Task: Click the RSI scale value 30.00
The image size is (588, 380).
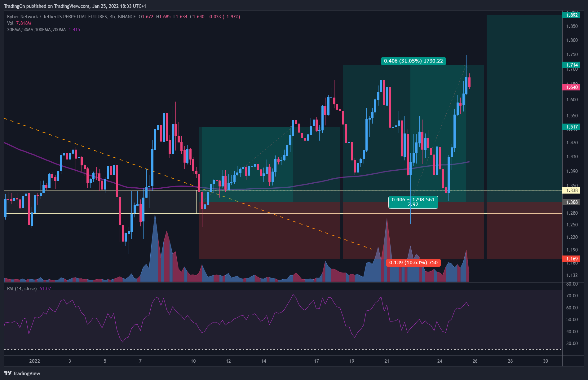Action: [x=572, y=343]
